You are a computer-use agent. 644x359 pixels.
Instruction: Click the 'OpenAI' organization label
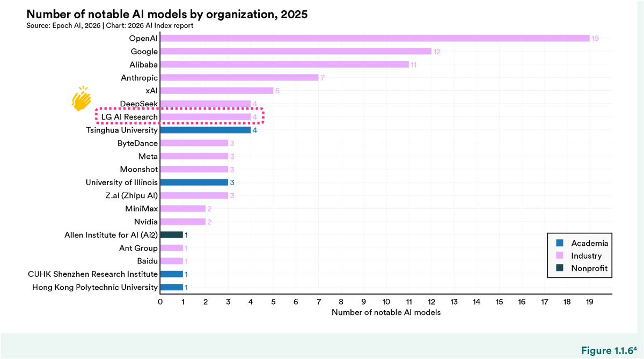pos(143,38)
